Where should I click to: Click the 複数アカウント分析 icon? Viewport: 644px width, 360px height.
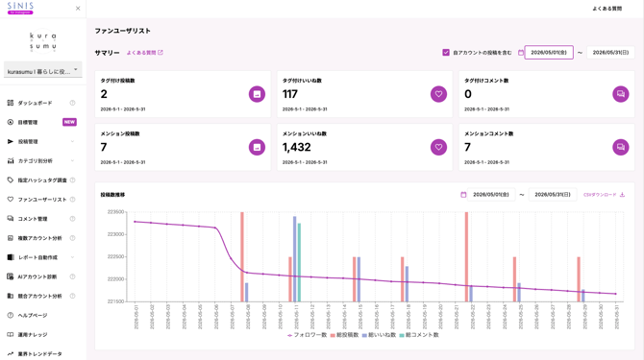coord(11,238)
